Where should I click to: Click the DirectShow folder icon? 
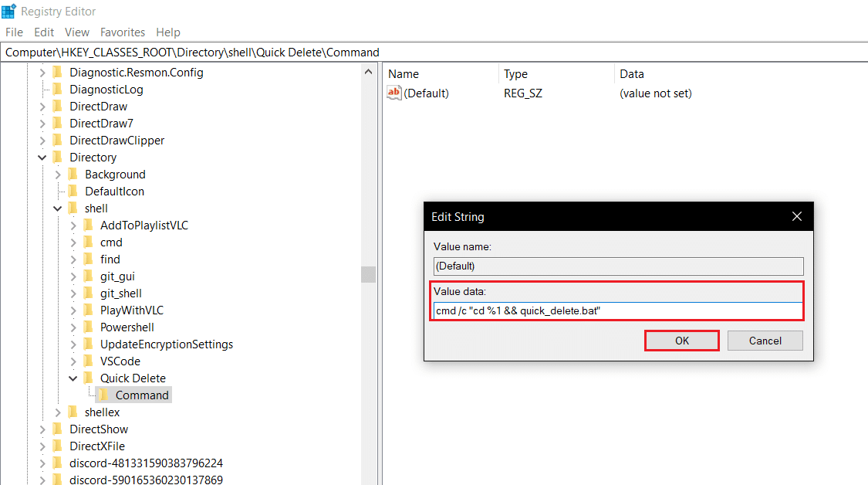(x=58, y=429)
